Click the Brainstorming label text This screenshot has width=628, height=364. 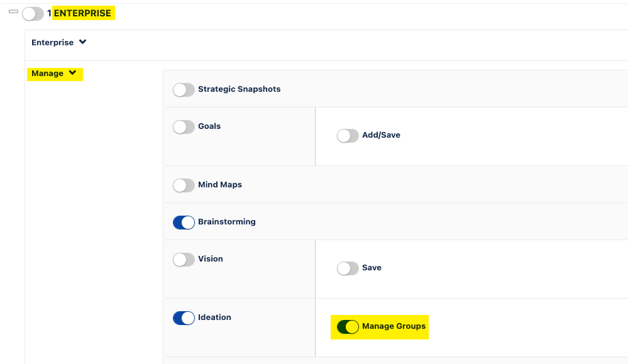click(226, 222)
